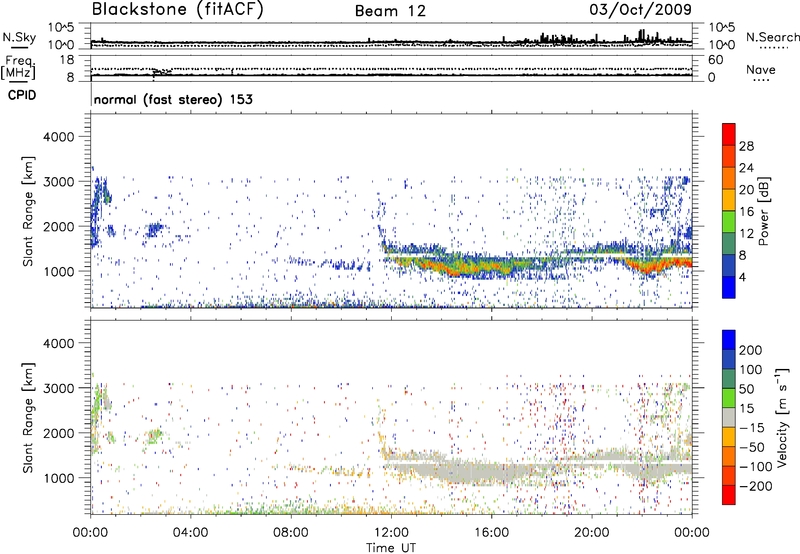
Task: Select the "N.Sky" legend label
Action: click(x=19, y=37)
